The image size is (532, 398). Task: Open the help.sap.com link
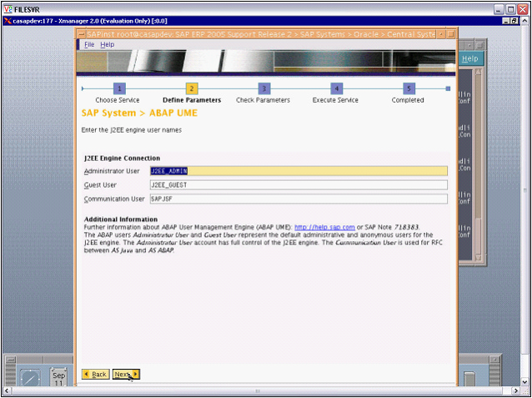point(324,227)
